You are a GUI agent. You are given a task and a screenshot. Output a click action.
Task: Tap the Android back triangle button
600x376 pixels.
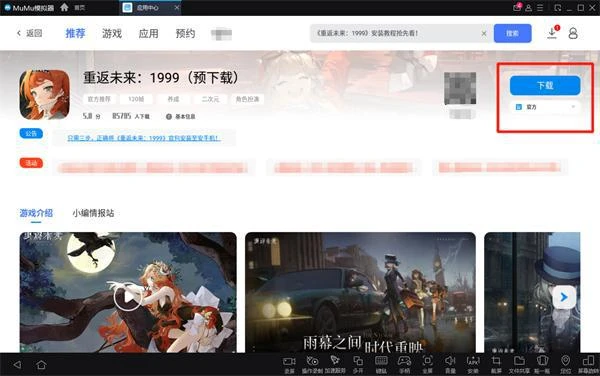(x=17, y=365)
